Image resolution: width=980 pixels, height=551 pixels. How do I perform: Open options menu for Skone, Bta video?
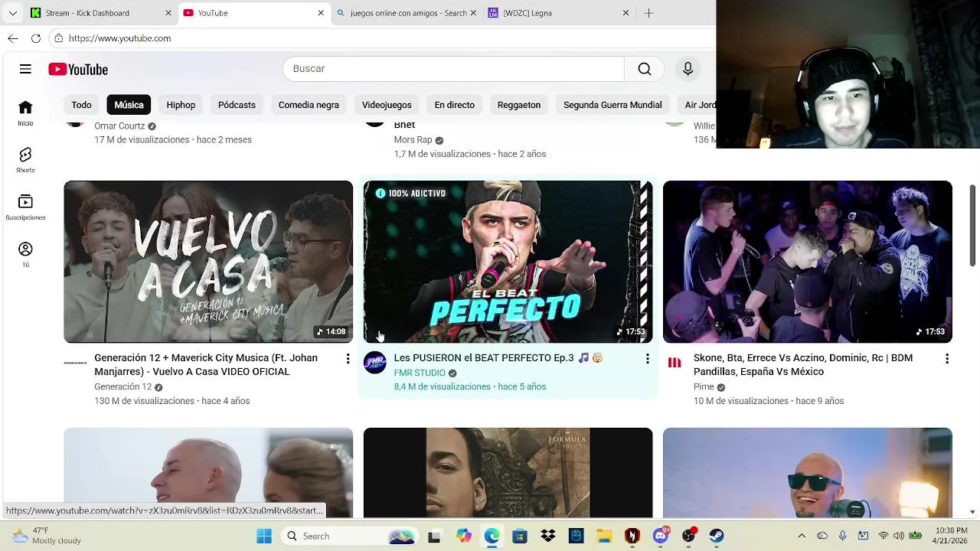946,358
